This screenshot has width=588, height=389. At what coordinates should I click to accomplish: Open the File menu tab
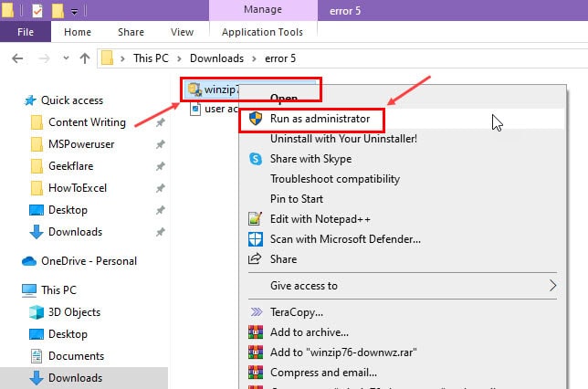point(26,32)
